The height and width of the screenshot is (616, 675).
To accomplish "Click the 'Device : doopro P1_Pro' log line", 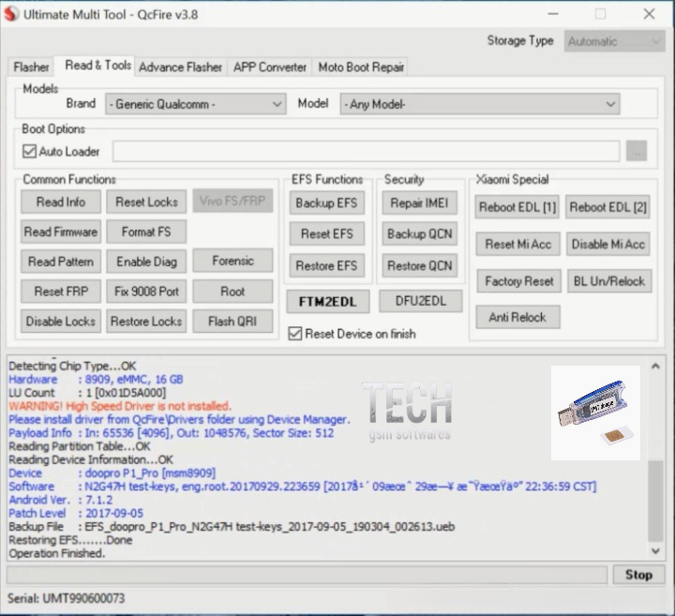I will [x=112, y=473].
